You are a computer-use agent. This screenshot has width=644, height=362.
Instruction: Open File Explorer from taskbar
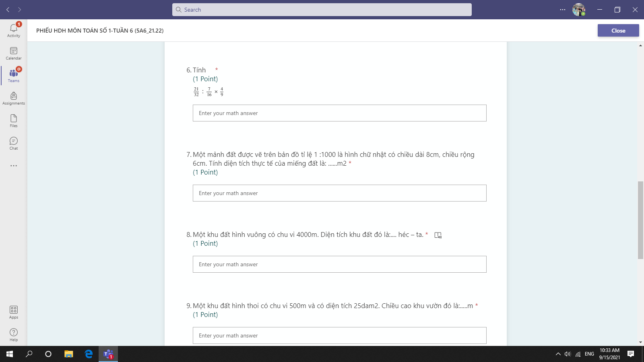(x=69, y=354)
